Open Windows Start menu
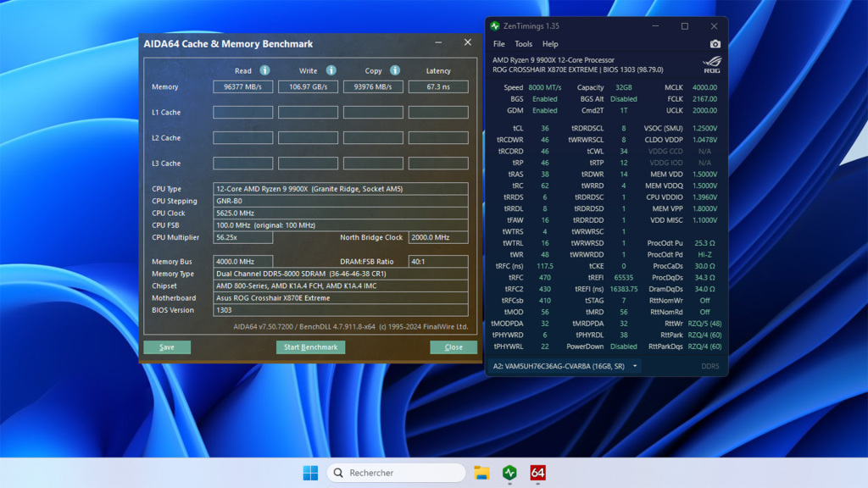 (x=310, y=473)
